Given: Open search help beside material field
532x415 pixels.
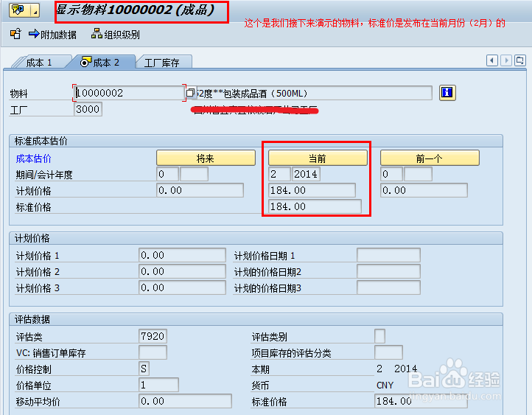Looking at the screenshot, I should (x=190, y=93).
